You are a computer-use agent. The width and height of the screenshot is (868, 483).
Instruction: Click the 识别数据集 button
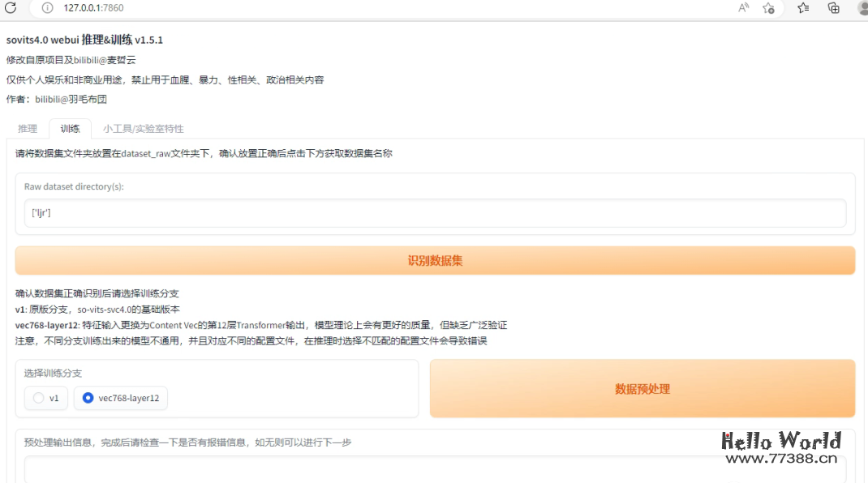coord(435,260)
